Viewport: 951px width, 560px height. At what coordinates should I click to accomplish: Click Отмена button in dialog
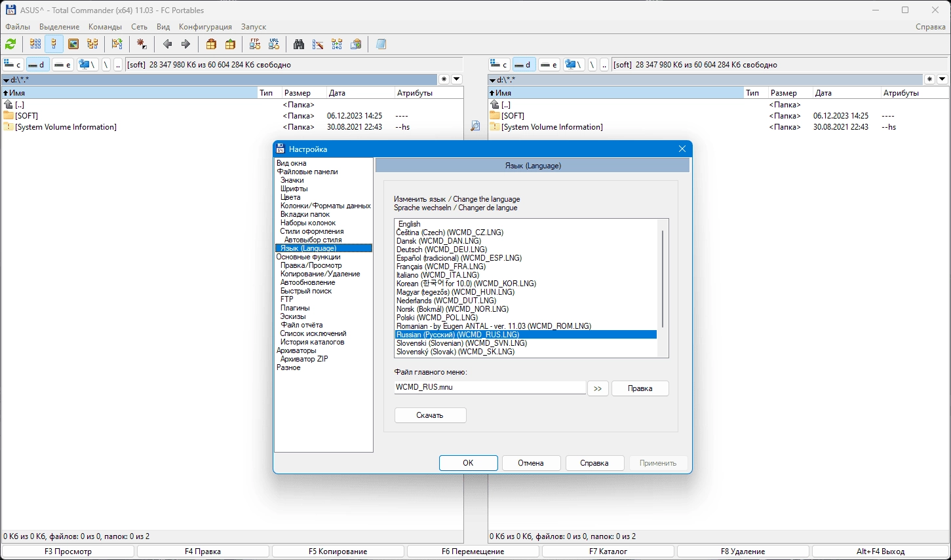[531, 463]
